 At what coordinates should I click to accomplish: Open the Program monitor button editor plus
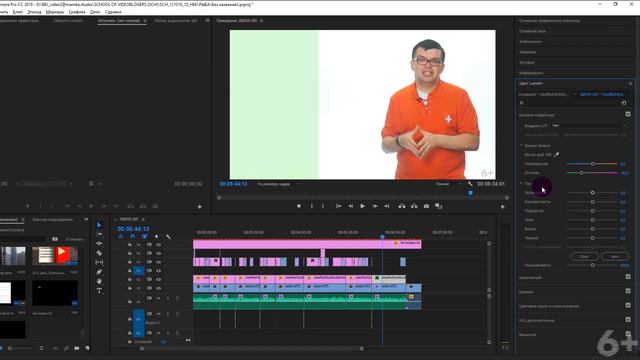[x=502, y=207]
